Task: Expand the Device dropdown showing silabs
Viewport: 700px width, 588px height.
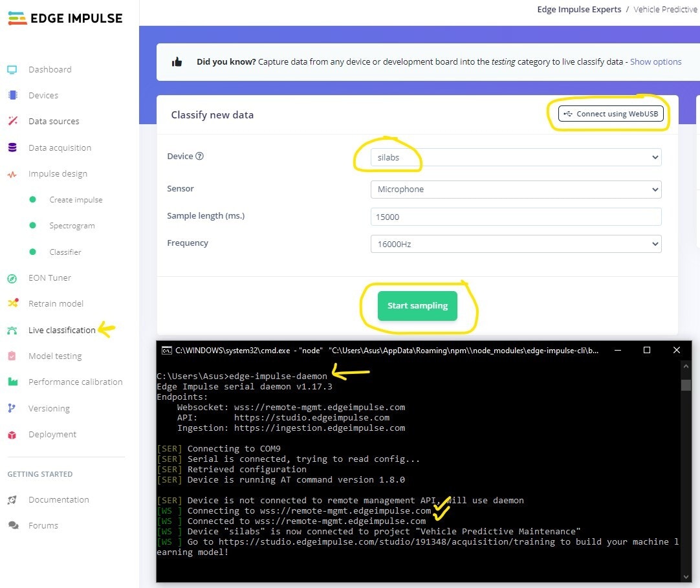Action: coord(516,157)
